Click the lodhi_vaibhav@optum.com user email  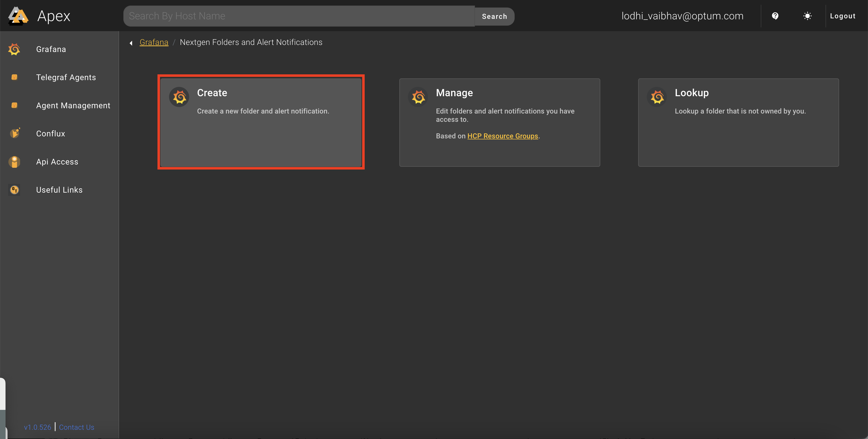(x=682, y=16)
